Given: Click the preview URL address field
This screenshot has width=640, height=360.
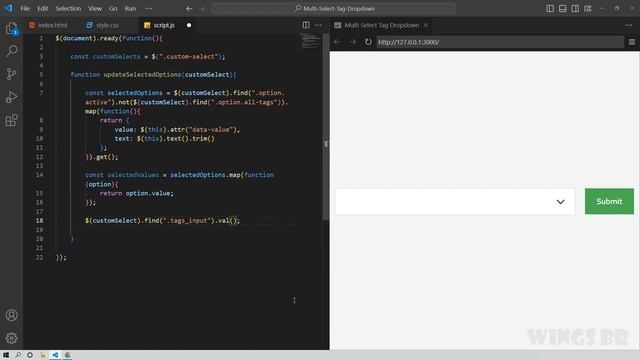Looking at the screenshot, I should click(x=500, y=42).
